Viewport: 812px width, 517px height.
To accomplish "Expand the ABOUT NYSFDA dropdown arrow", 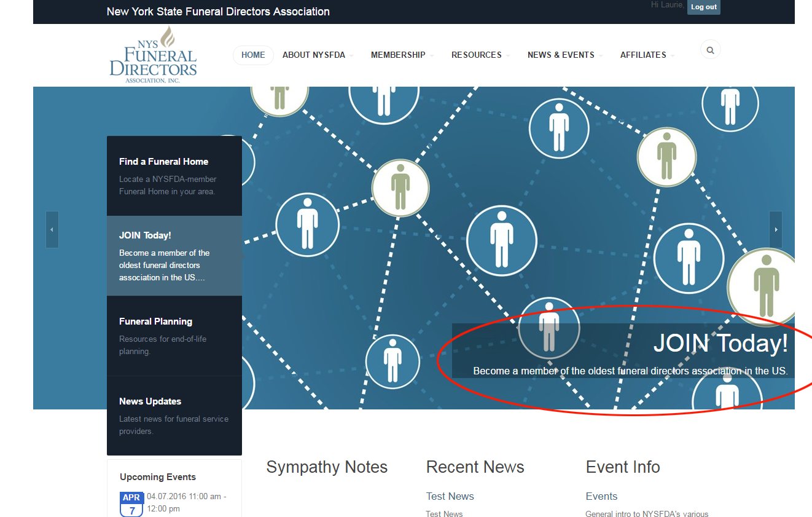I will [352, 56].
